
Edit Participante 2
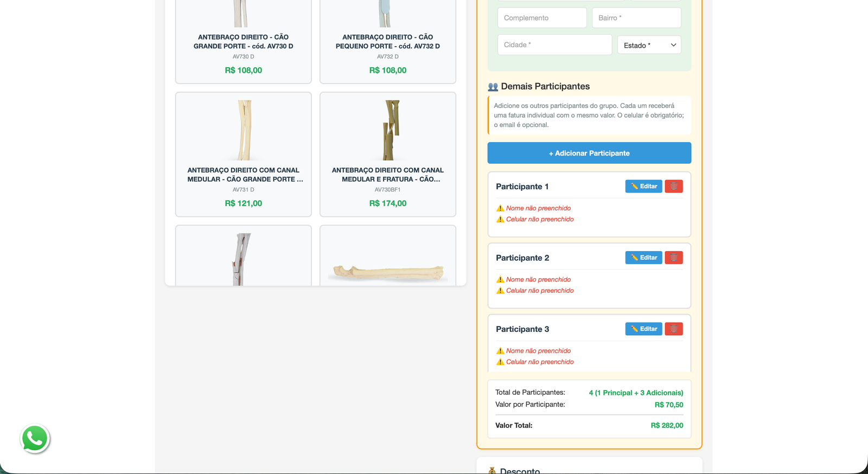pos(643,258)
